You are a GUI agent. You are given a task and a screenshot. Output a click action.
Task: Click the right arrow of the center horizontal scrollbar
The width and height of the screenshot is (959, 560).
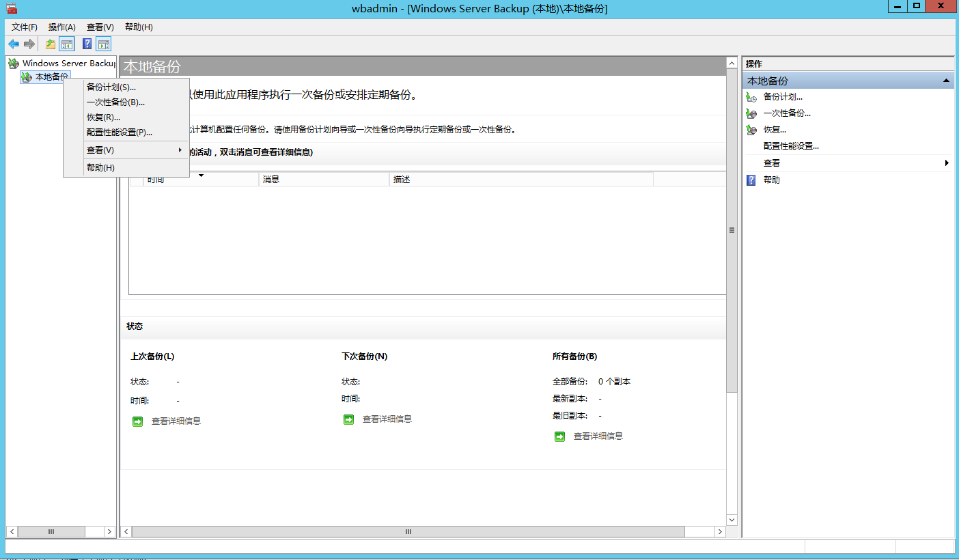720,531
